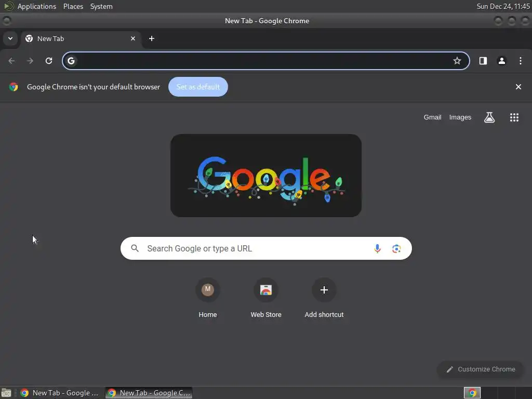Viewport: 532px width, 399px height.
Task: Click the Google holiday lights doodle
Action: tap(266, 176)
